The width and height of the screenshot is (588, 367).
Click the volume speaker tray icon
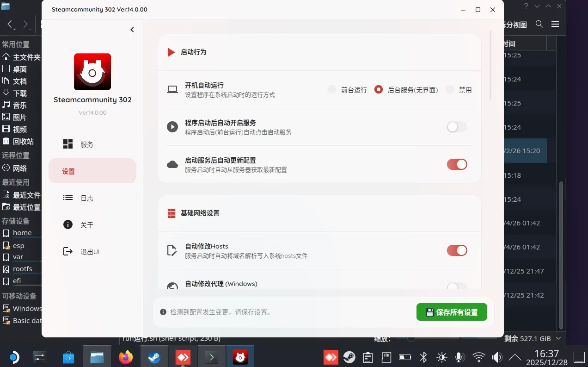pyautogui.click(x=497, y=357)
